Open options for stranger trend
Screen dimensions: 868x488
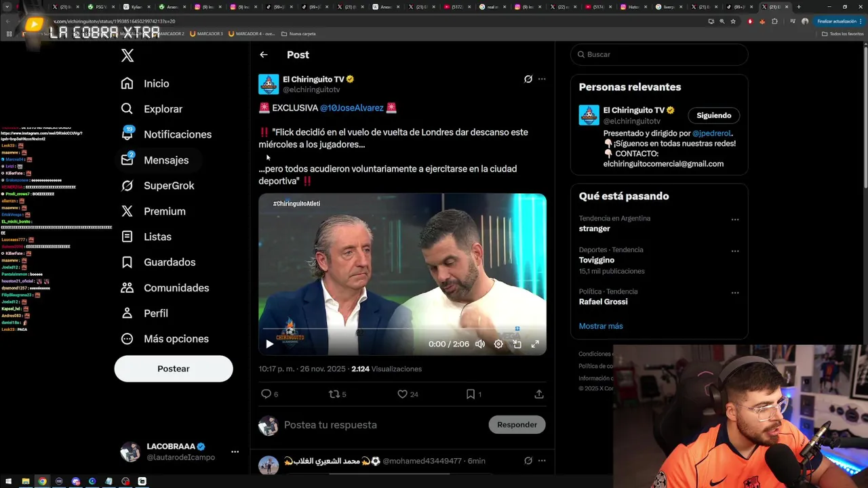coord(735,220)
